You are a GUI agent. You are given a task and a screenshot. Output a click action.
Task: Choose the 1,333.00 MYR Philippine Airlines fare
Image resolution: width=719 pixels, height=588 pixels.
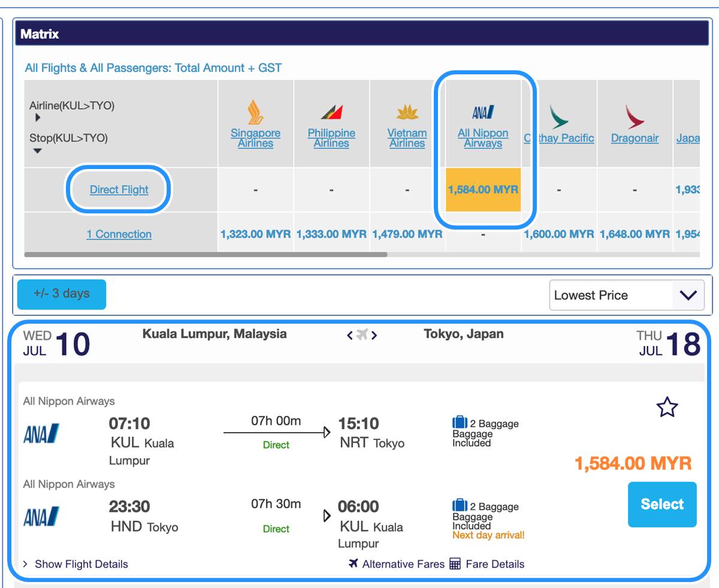pos(331,234)
